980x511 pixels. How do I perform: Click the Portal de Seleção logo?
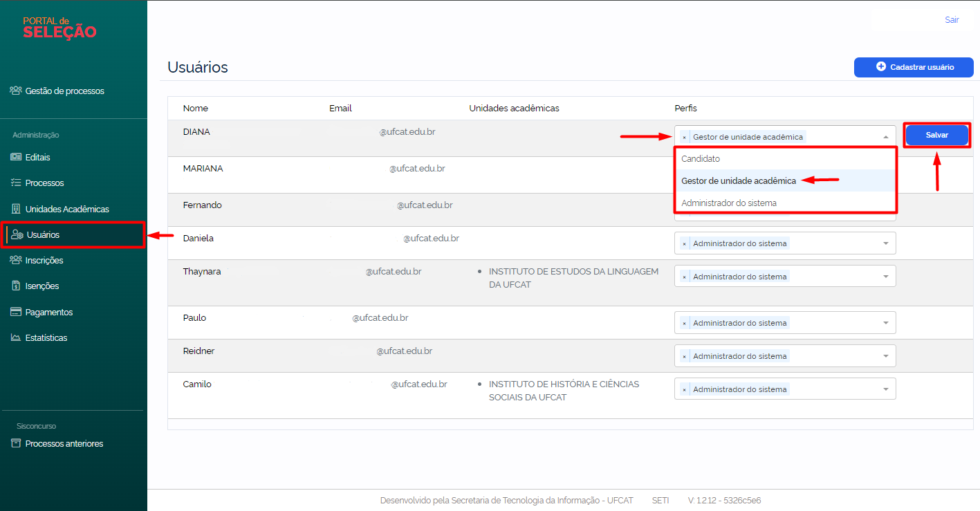(59, 28)
